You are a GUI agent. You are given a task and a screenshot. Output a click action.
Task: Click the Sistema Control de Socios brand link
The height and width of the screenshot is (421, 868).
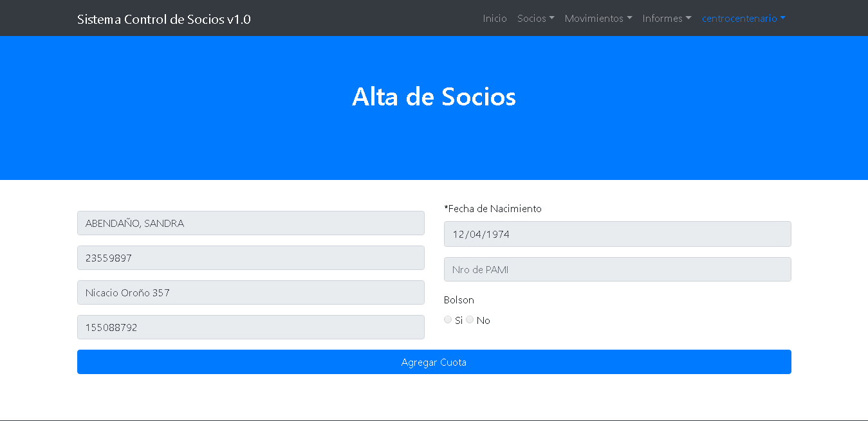pos(163,19)
